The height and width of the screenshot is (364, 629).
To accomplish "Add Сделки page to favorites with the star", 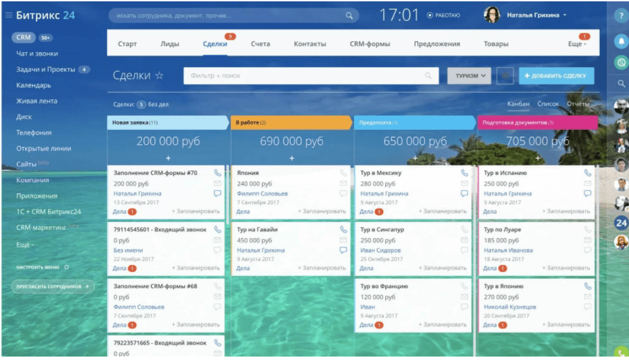I will [159, 75].
